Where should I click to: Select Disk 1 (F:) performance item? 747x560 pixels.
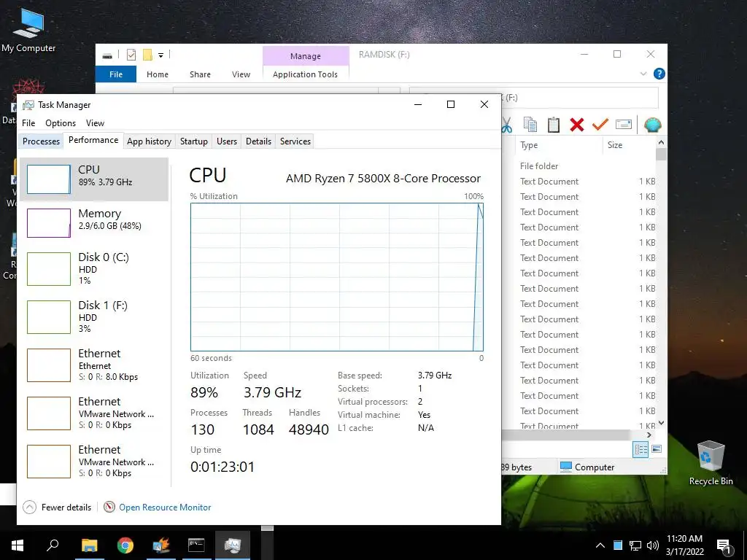[94, 316]
